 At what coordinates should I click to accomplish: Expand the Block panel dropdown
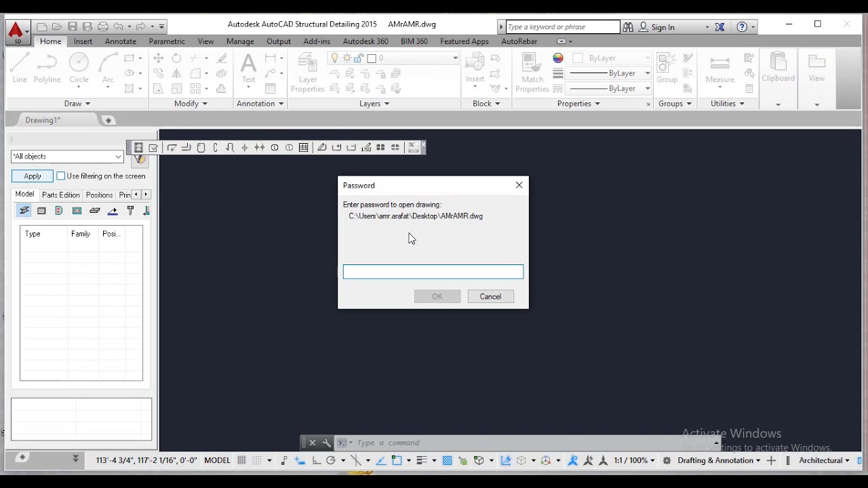point(486,104)
